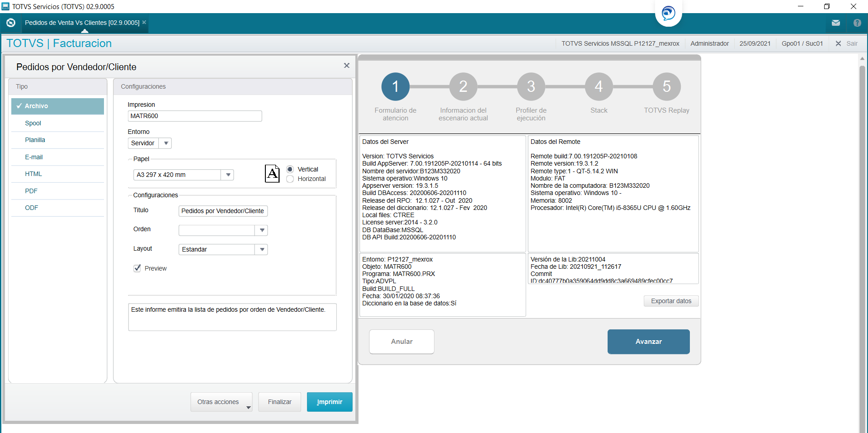Viewport: 868px width, 433px height.
Task: Click the Versión de la Lib:20211004 line
Action: click(568, 259)
